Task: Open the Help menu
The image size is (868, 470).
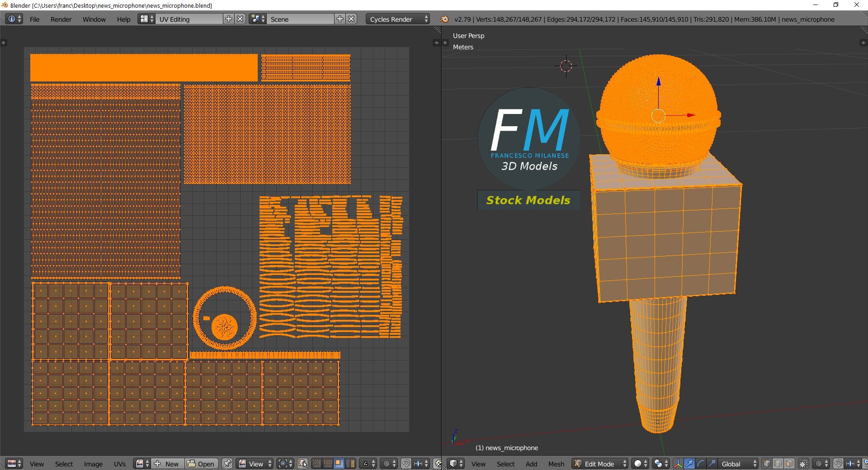Action: tap(123, 19)
